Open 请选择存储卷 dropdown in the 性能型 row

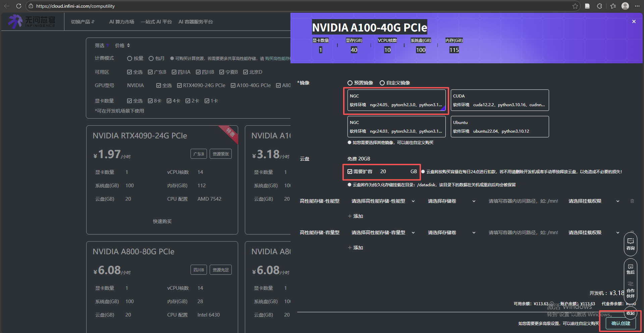[x=451, y=201]
